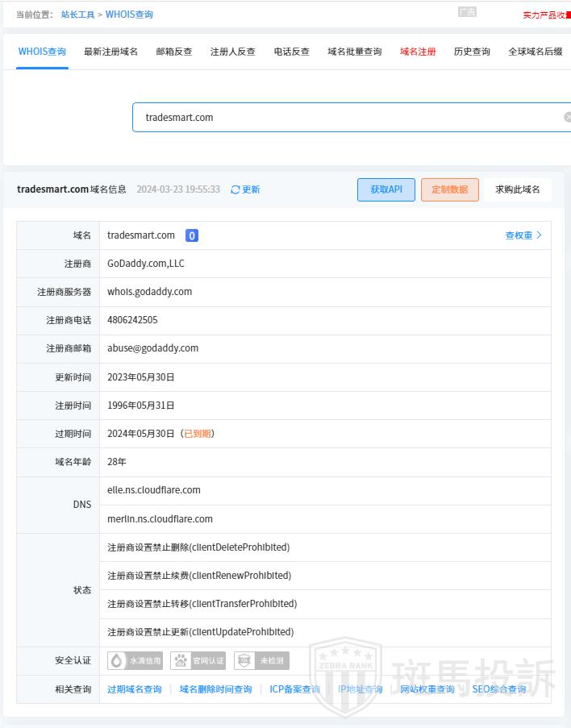Click the 水滴信用 security badge

click(x=135, y=661)
